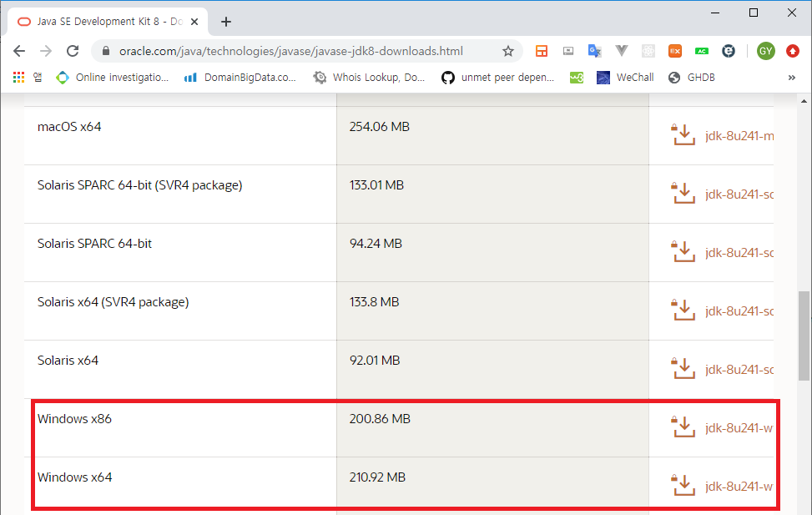Open the Vue devtools extension icon
Viewport: 812px width, 515px height.
[622, 51]
